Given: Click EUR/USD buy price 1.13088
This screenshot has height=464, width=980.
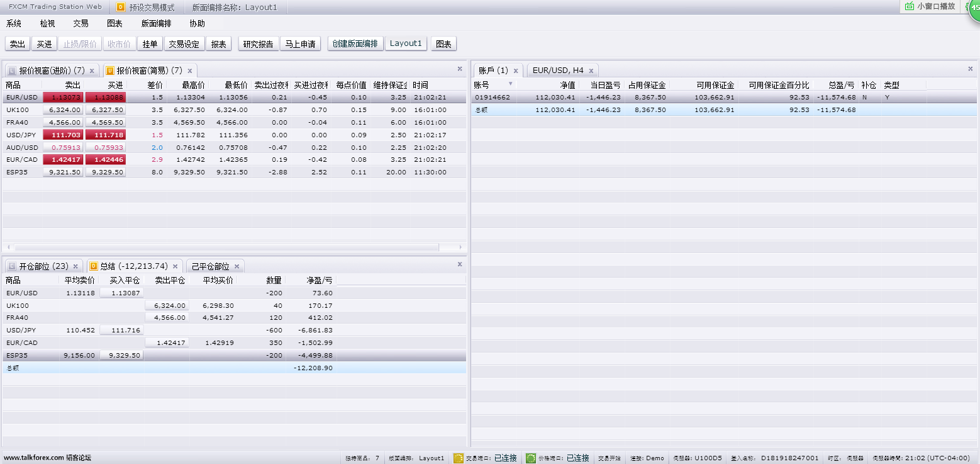Looking at the screenshot, I should tap(106, 97).
